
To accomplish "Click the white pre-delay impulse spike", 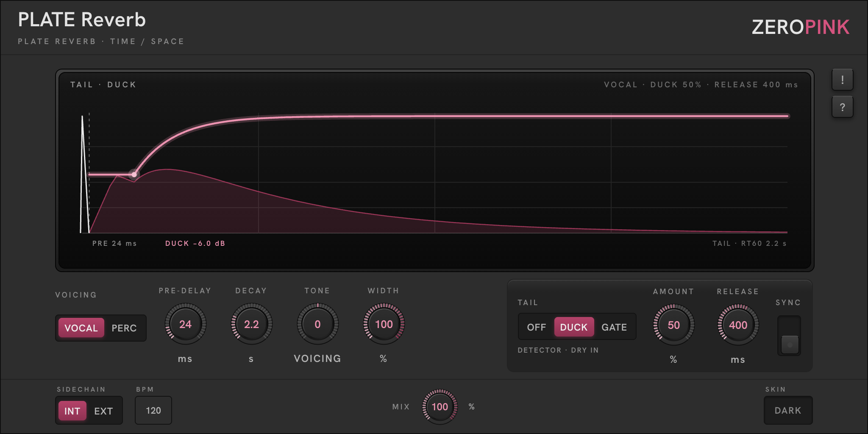I will click(84, 174).
